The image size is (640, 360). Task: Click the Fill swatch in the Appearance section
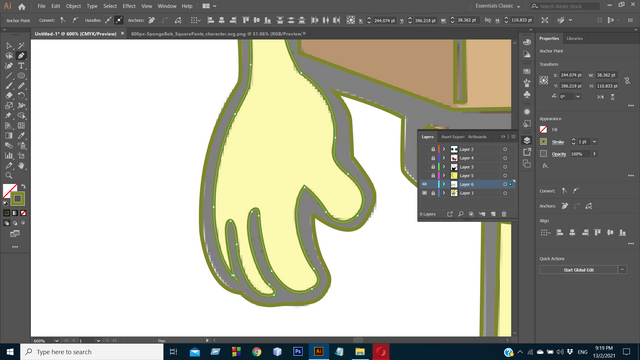tap(544, 129)
